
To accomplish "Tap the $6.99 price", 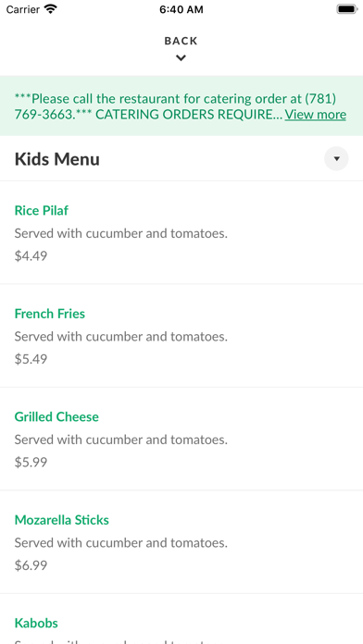I will pos(31,565).
